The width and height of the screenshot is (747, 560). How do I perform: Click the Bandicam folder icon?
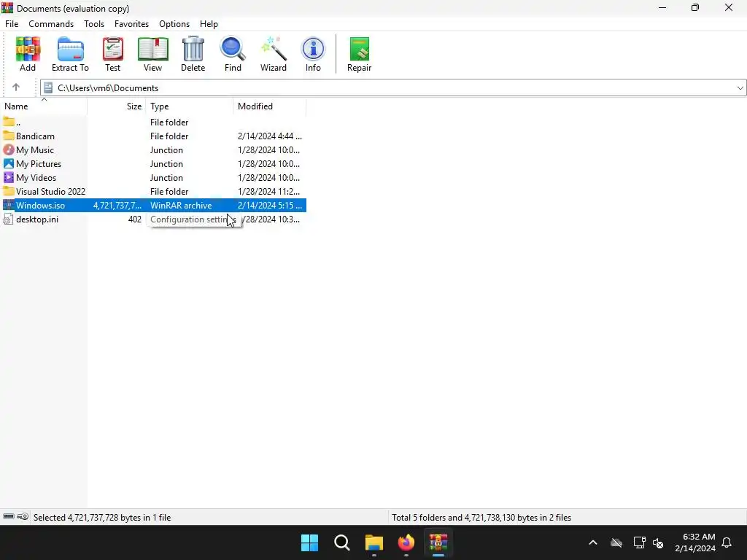9,136
